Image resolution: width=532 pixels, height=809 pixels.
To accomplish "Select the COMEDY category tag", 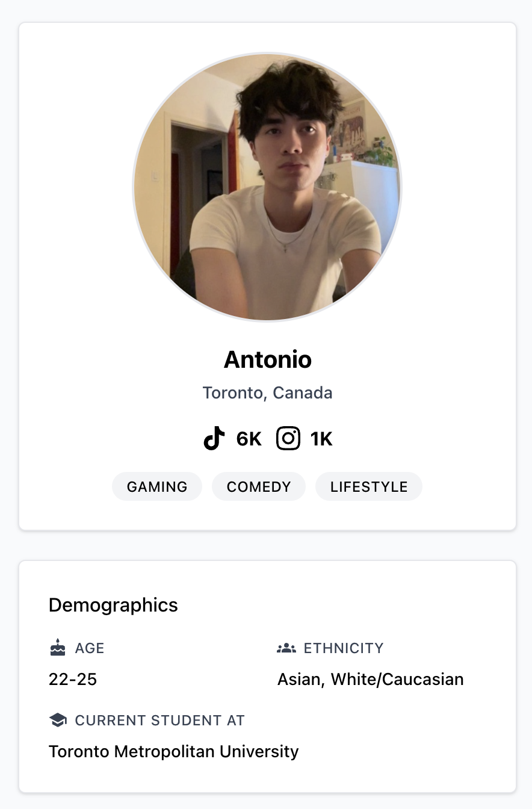I will pos(259,486).
